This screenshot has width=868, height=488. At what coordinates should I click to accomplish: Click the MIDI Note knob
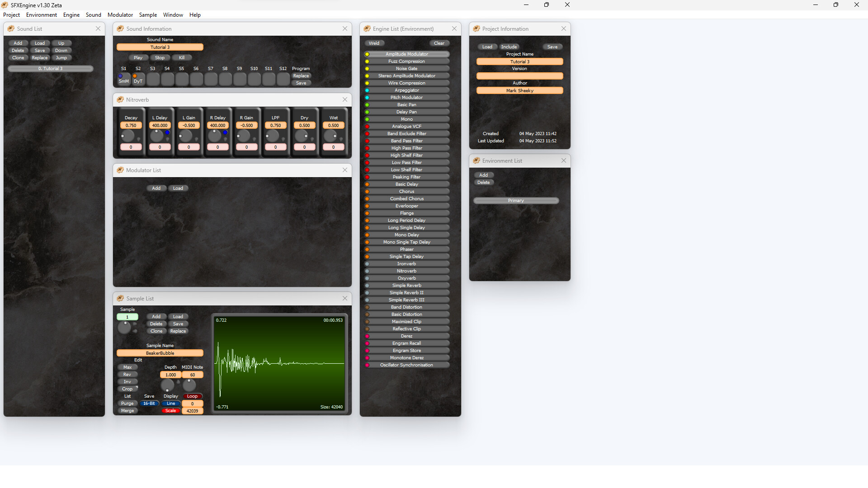click(189, 385)
